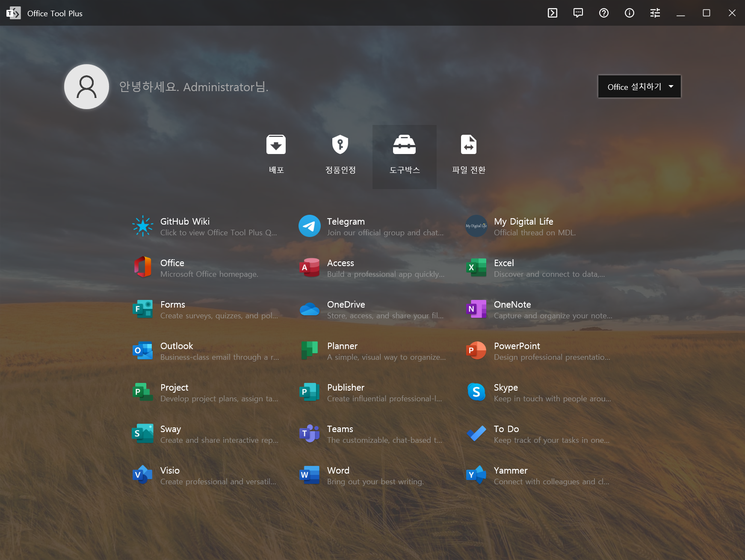The image size is (745, 560).
Task: Click 'Keep track of your tasks in one...' description
Action: pos(552,440)
